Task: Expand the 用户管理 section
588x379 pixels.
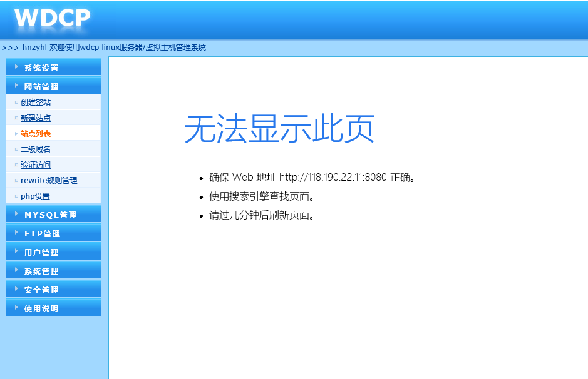Action: 41,252
